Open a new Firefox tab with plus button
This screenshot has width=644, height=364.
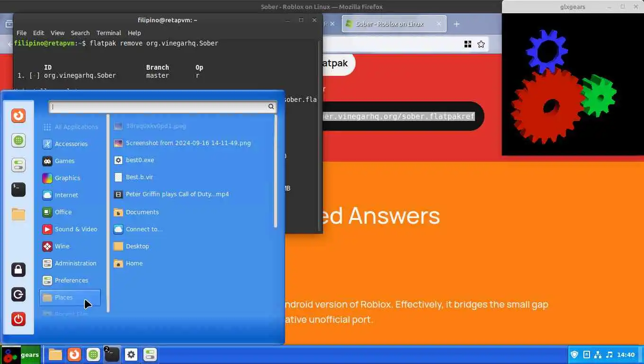point(456,24)
